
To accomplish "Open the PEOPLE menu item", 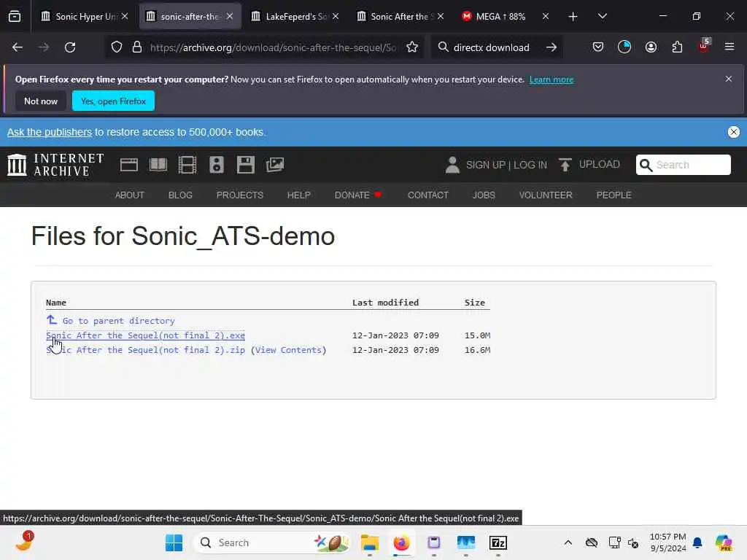I will [614, 195].
